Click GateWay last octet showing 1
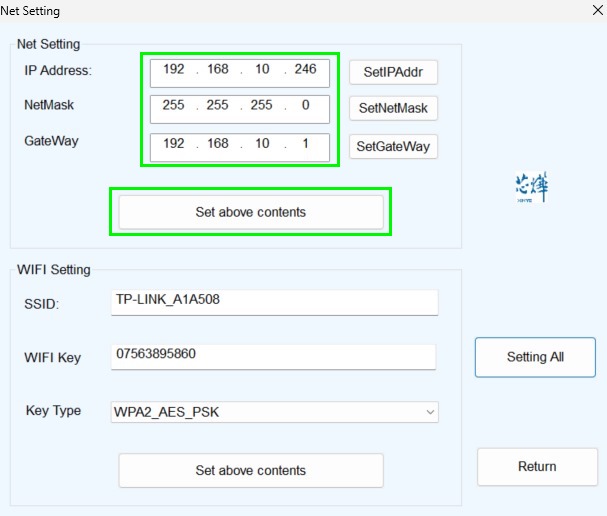Viewport: 607px width, 516px height. click(x=306, y=144)
